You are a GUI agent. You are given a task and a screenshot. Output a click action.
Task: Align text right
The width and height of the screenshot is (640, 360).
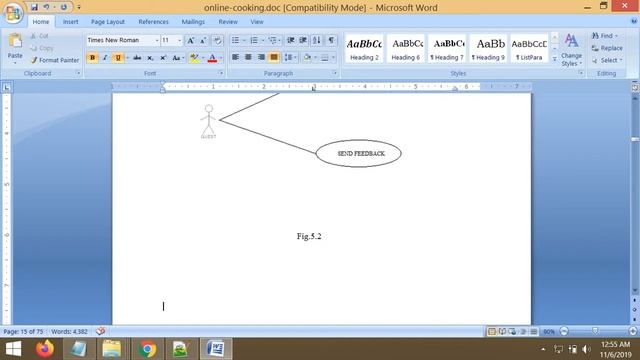[x=261, y=58]
